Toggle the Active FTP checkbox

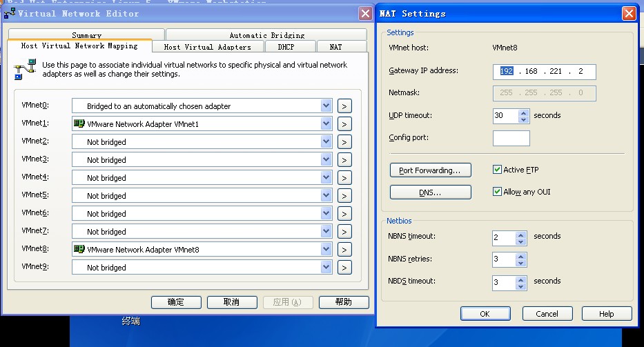point(497,170)
